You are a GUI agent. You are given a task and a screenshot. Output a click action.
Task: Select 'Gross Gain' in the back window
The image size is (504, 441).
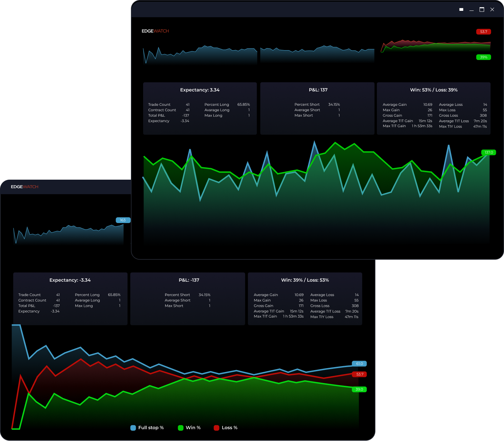coord(264,306)
